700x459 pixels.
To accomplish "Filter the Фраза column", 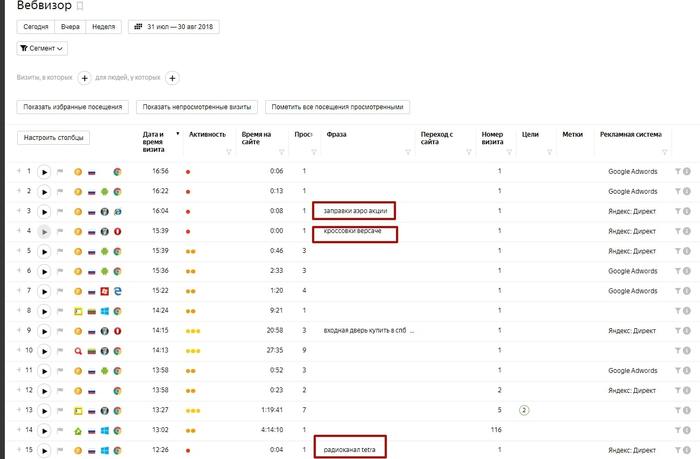I will click(x=408, y=152).
